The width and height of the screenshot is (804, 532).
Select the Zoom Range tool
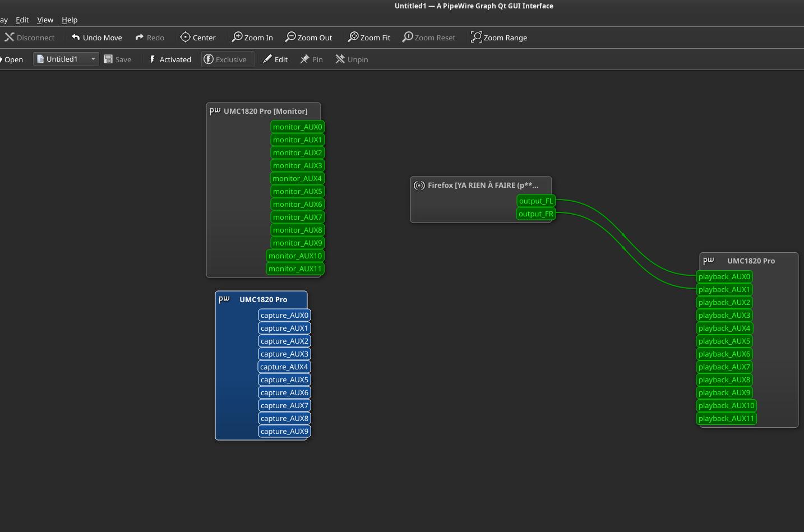[498, 38]
